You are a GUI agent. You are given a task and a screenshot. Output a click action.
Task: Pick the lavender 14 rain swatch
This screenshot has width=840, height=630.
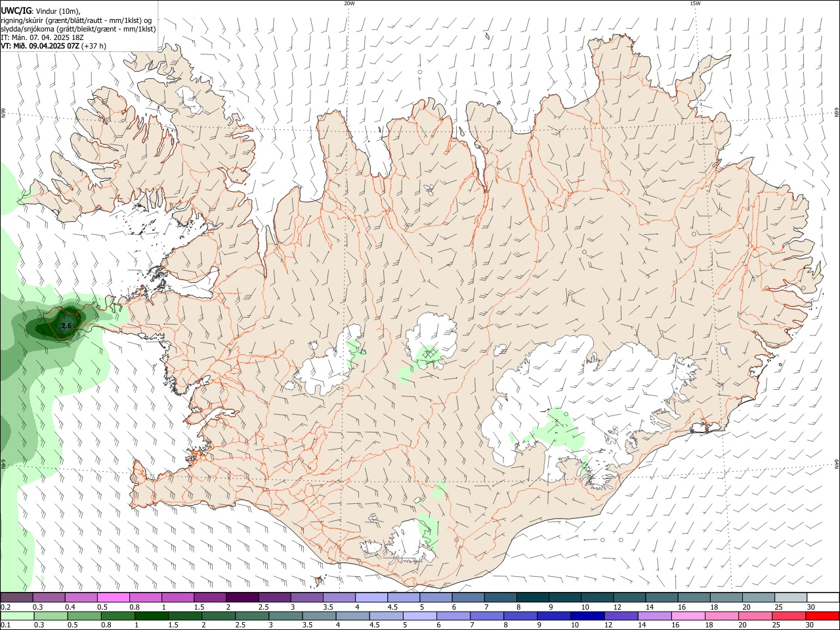click(x=654, y=616)
